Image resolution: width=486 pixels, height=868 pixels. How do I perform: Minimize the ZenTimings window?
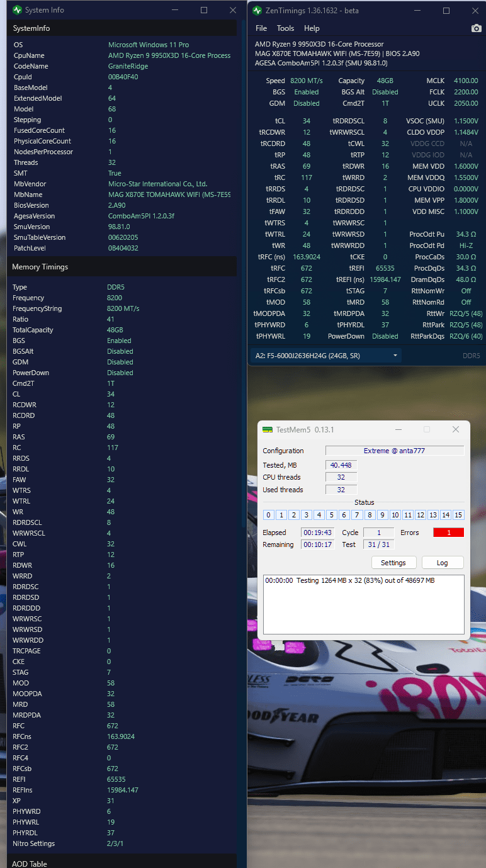[417, 11]
